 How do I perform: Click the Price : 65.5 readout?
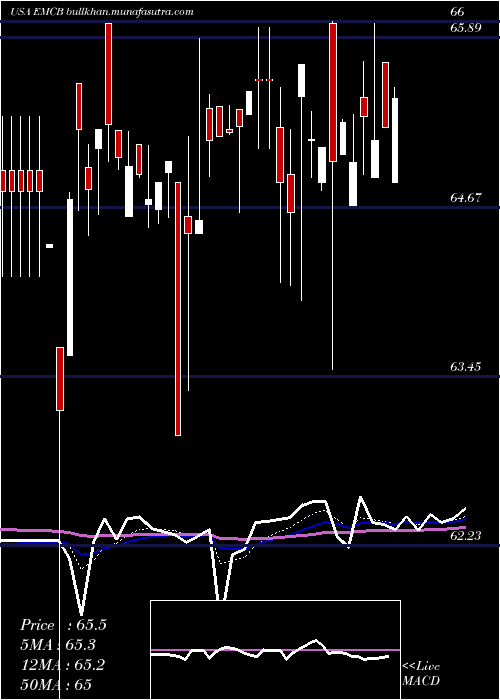click(x=63, y=625)
